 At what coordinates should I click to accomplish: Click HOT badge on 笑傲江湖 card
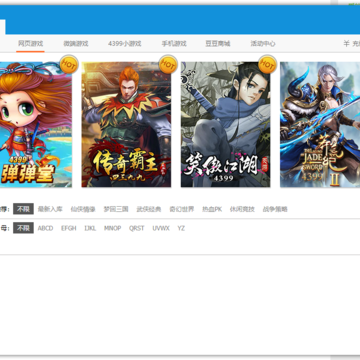coord(267,64)
